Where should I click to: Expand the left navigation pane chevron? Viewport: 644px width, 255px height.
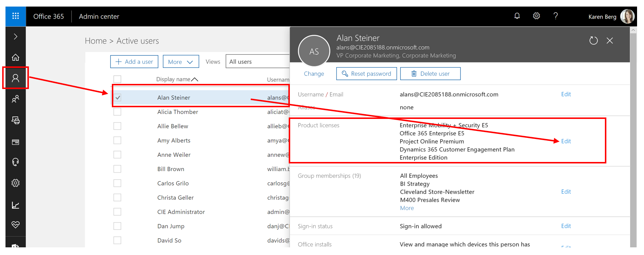(x=15, y=36)
